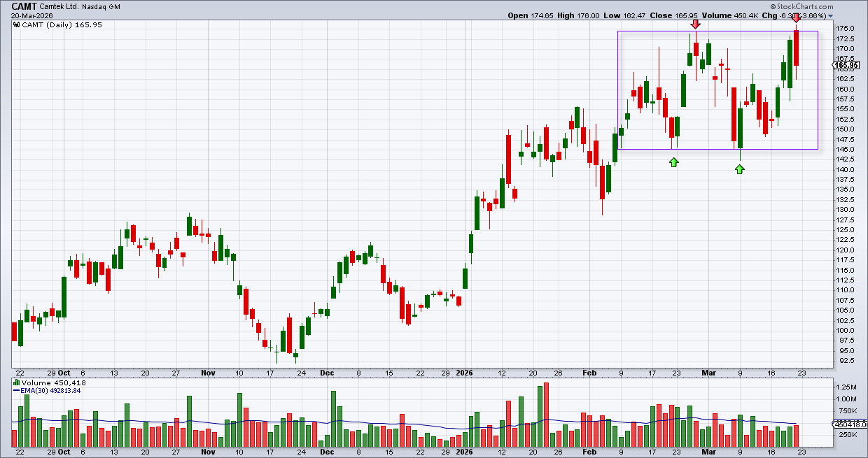Click the 175.0 price axis label
The height and width of the screenshot is (458, 868).
click(846, 29)
